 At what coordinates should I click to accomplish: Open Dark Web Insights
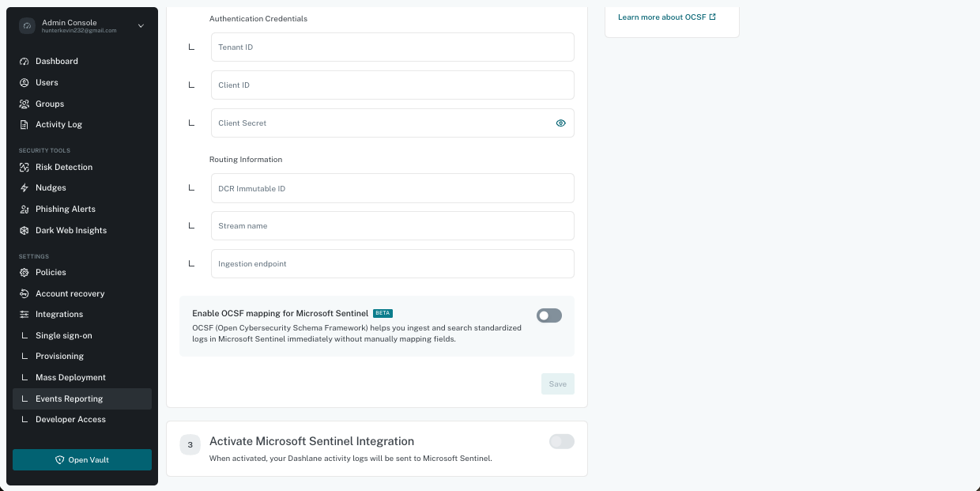point(82,230)
